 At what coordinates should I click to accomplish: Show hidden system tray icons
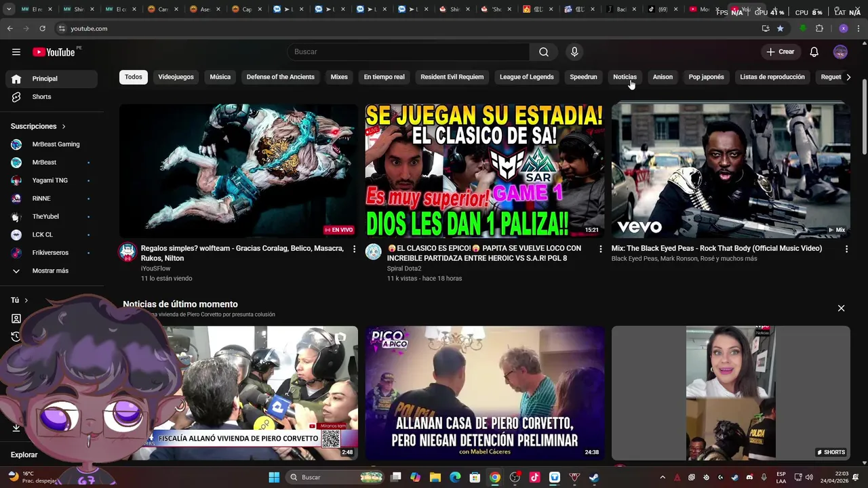point(663,477)
